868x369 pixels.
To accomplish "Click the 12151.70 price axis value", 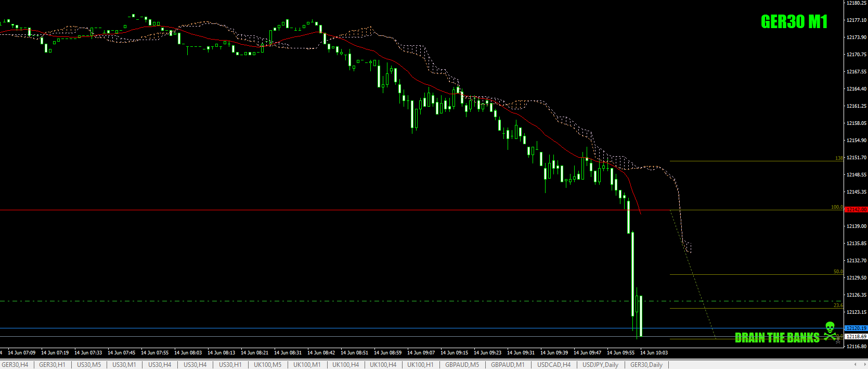I will pos(857,158).
